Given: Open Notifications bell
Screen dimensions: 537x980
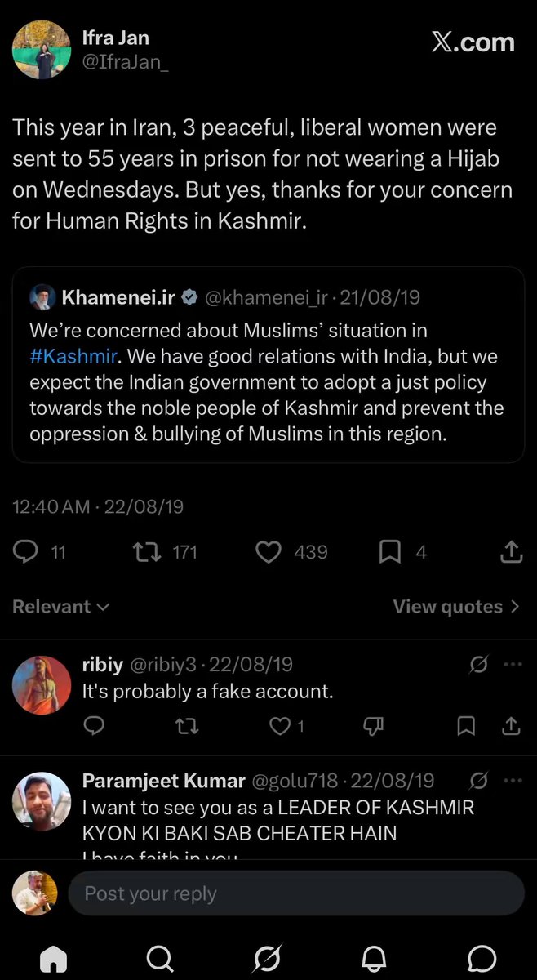Looking at the screenshot, I should (x=375, y=957).
